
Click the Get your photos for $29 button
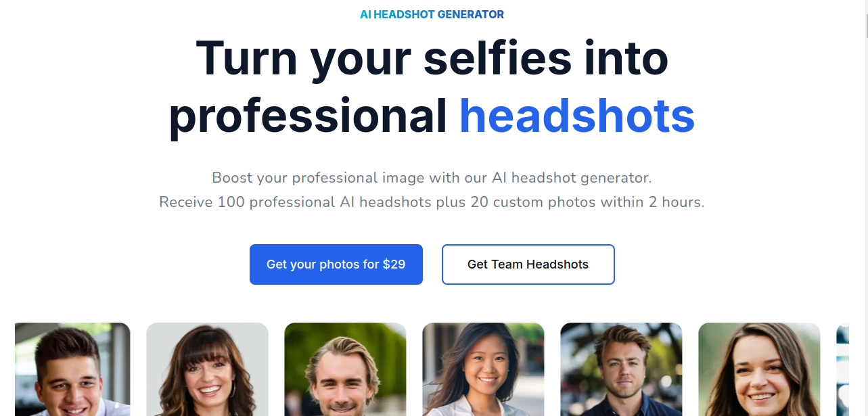(336, 264)
